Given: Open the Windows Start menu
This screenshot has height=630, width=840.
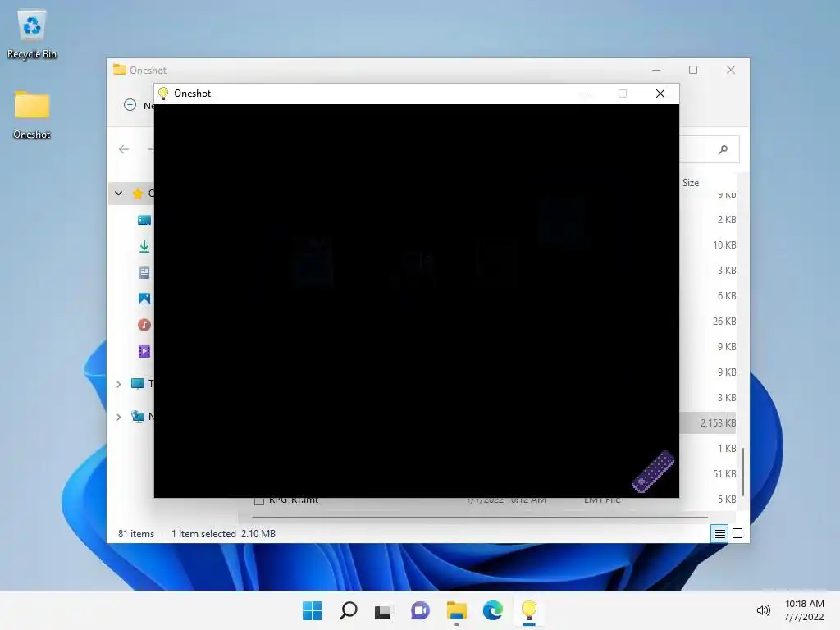Looking at the screenshot, I should pyautogui.click(x=313, y=610).
